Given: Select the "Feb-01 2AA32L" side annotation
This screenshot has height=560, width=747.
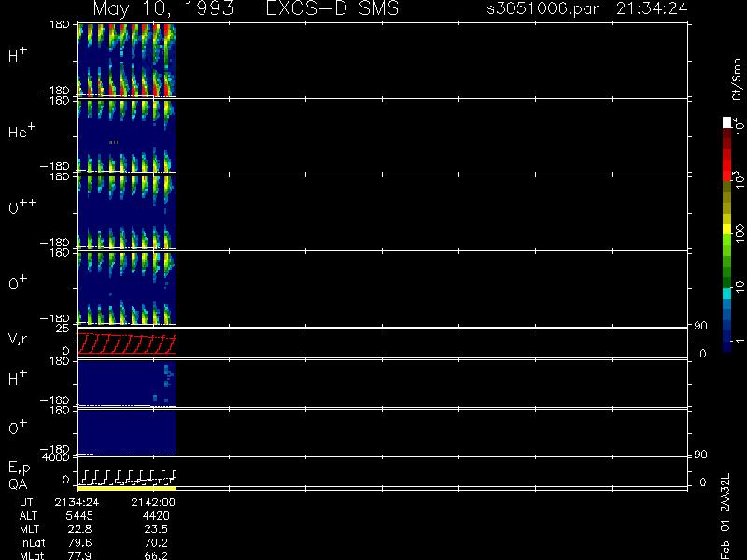Looking at the screenshot, I should point(726,516).
